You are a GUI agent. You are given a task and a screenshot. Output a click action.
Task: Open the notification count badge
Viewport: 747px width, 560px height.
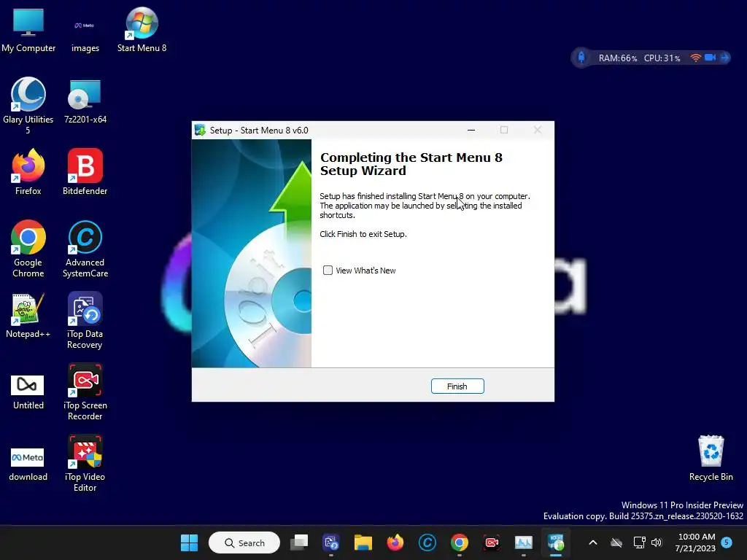tap(727, 542)
